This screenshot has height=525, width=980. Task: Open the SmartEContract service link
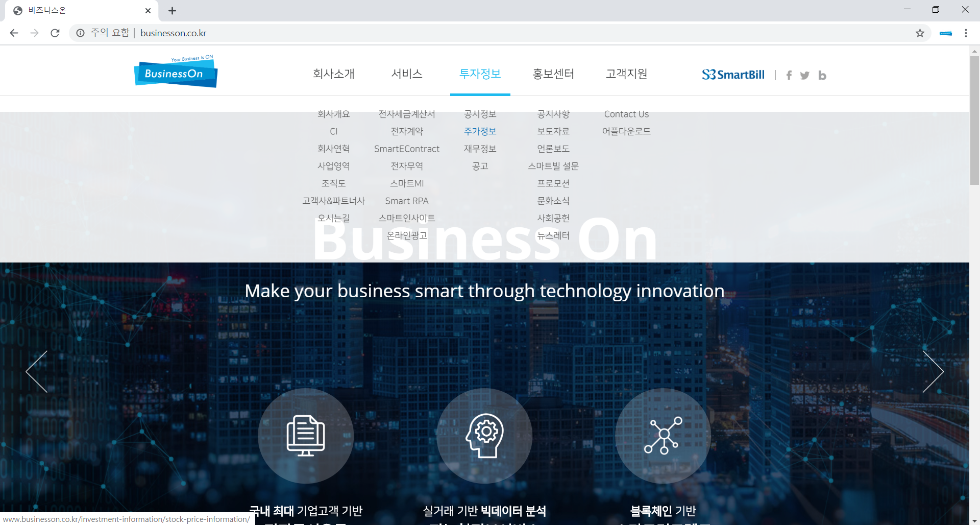point(407,149)
